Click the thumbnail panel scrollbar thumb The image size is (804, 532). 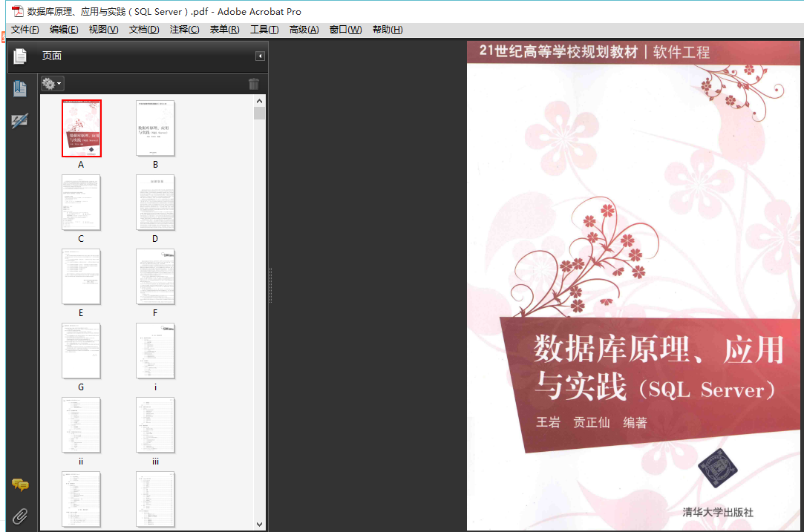(x=259, y=113)
